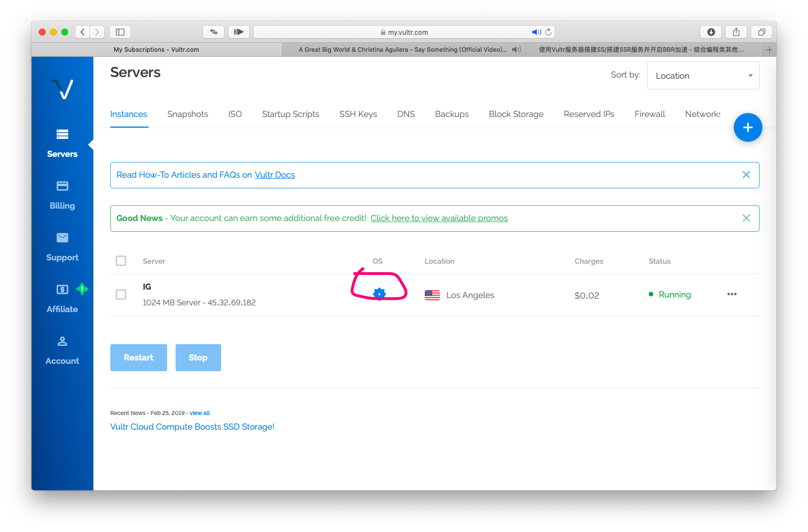Click the circled OS icon for server IG
Screen dimensions: 808x532
tap(379, 292)
